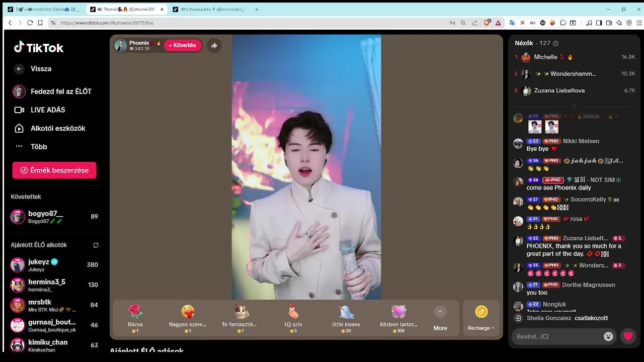Open the emoji picker in chat

coord(608,336)
